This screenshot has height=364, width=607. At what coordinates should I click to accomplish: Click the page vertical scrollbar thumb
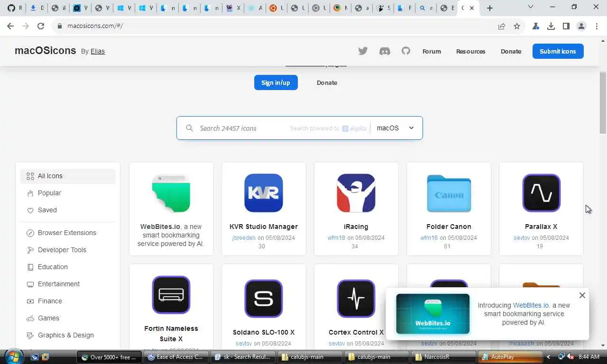tap(603, 102)
